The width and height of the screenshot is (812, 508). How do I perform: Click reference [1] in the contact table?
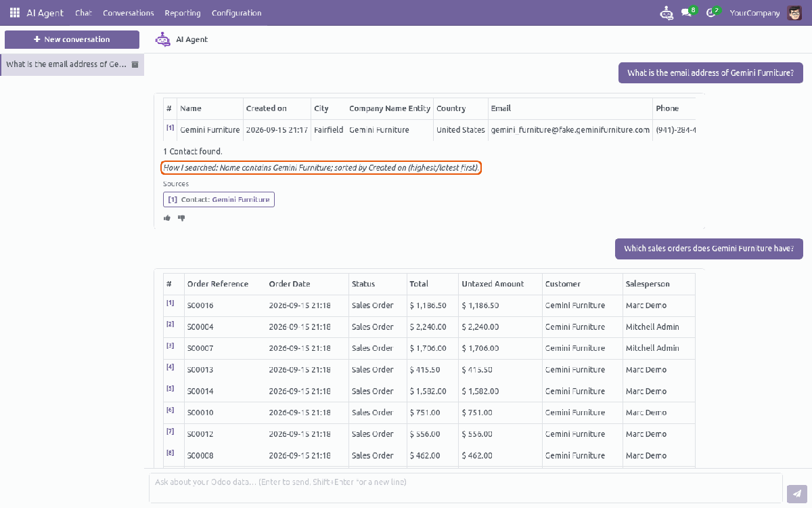click(x=170, y=127)
